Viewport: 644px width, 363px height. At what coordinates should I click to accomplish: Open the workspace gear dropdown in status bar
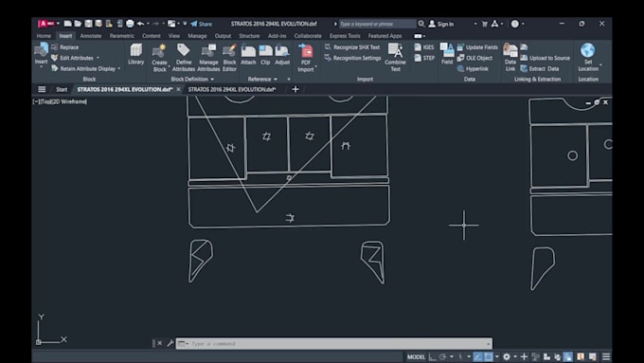coord(515,356)
